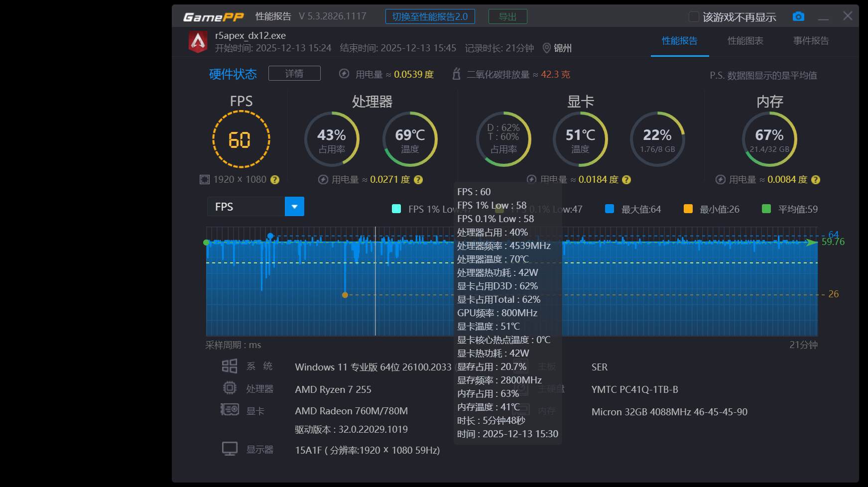
Task: Click the Micron 32GB 4088MHz memory text
Action: (x=669, y=412)
